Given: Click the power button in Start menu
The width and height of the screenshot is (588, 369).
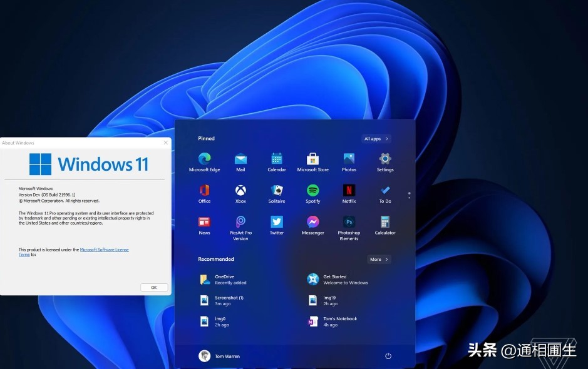Looking at the screenshot, I should (x=389, y=355).
